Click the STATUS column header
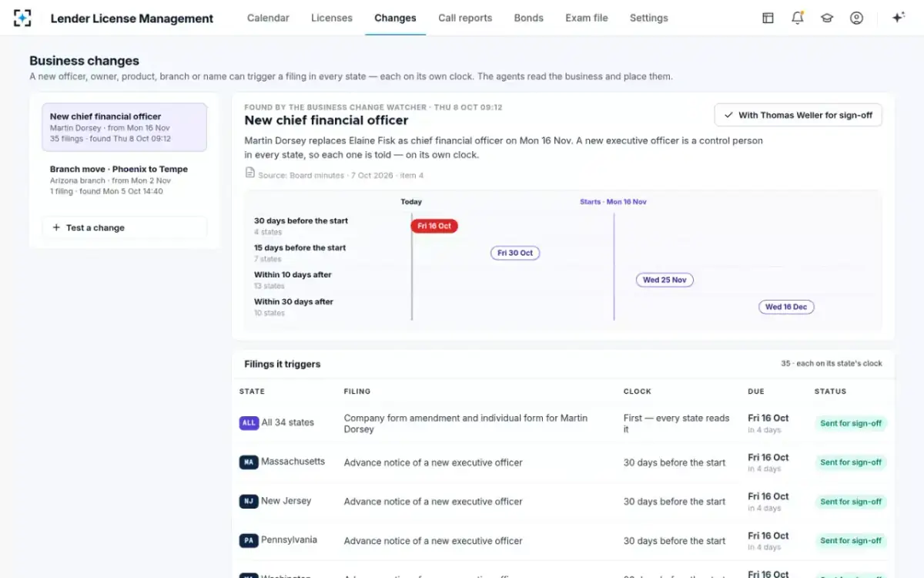The height and width of the screenshot is (578, 924). (x=830, y=391)
